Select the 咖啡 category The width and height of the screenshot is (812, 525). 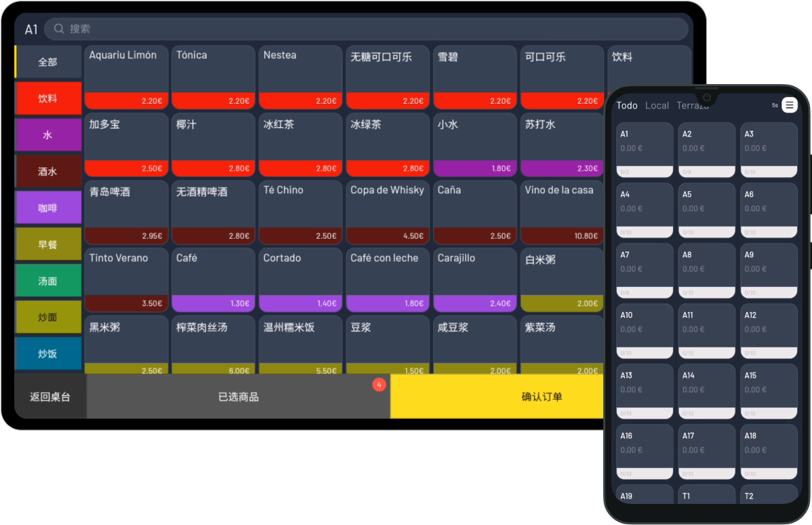tap(47, 208)
